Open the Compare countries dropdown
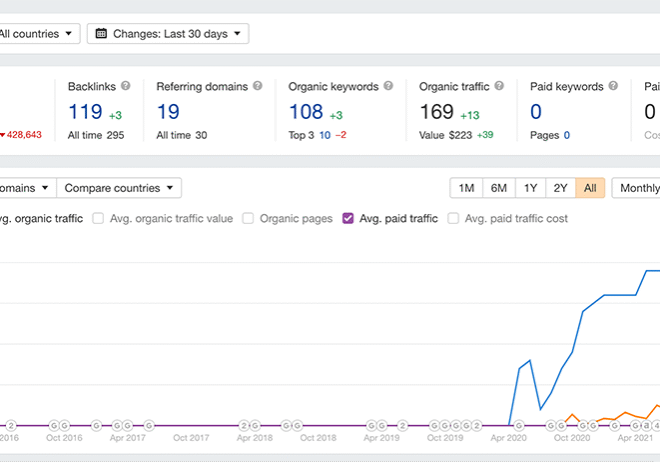This screenshot has width=660, height=462. 119,188
